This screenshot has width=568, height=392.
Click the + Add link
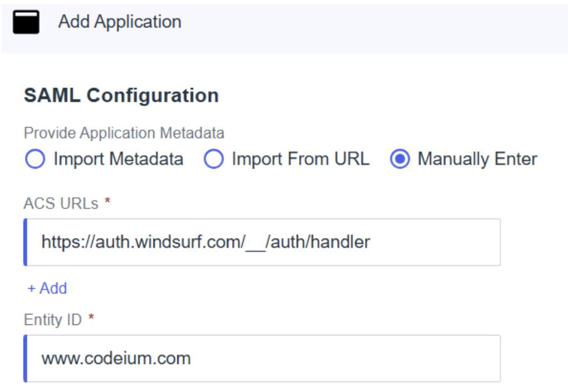pyautogui.click(x=47, y=288)
